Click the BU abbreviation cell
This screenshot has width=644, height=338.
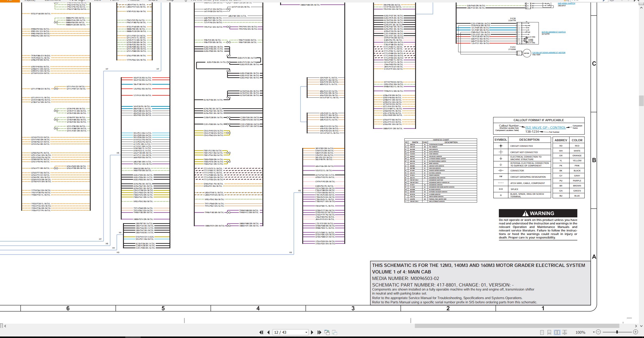(x=561, y=196)
